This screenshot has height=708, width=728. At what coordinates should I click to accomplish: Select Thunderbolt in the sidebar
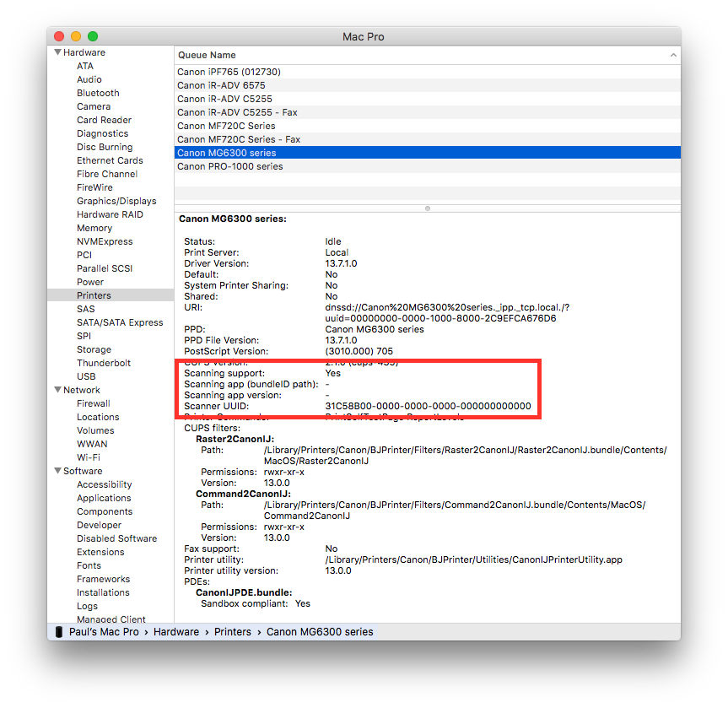pyautogui.click(x=103, y=363)
